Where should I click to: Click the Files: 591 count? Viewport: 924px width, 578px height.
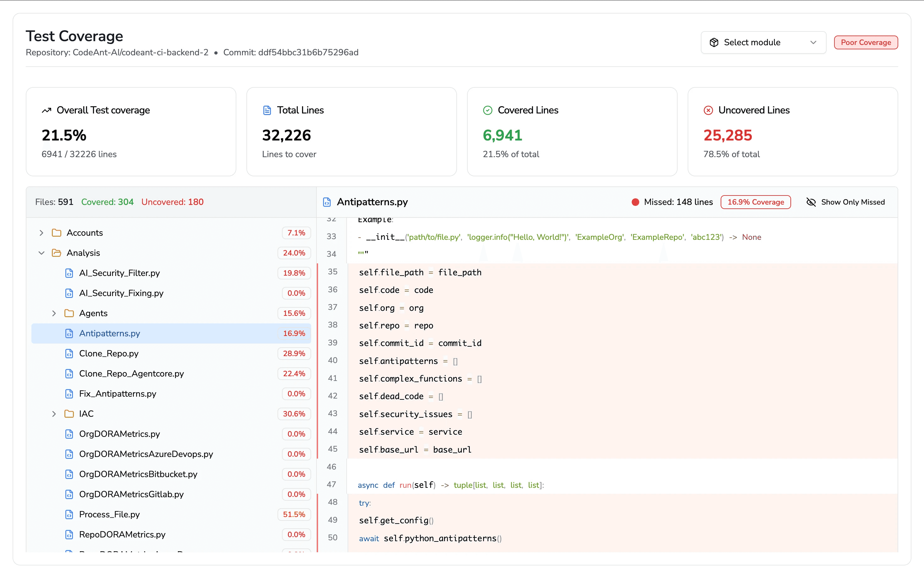pos(54,202)
